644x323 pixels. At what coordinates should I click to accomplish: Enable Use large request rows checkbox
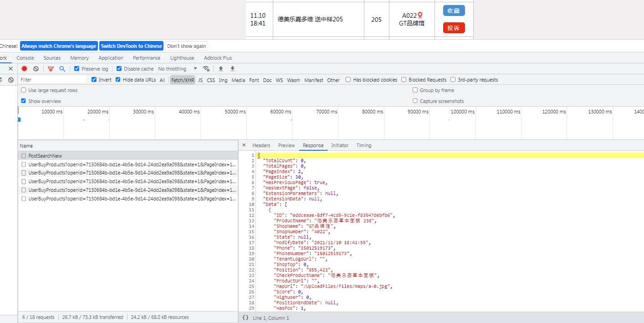(x=24, y=90)
